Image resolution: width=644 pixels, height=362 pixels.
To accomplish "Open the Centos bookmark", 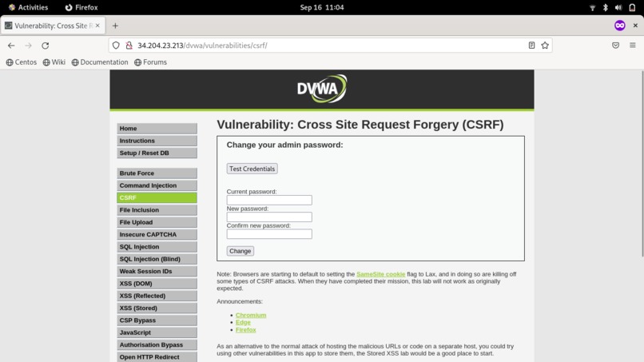I will pos(22,62).
